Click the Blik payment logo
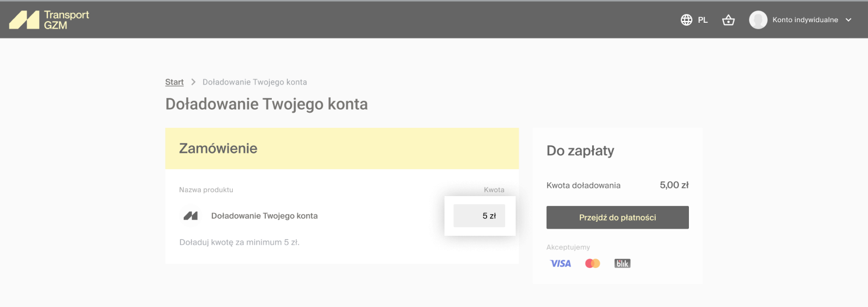Viewport: 868px width, 307px height. tap(622, 264)
